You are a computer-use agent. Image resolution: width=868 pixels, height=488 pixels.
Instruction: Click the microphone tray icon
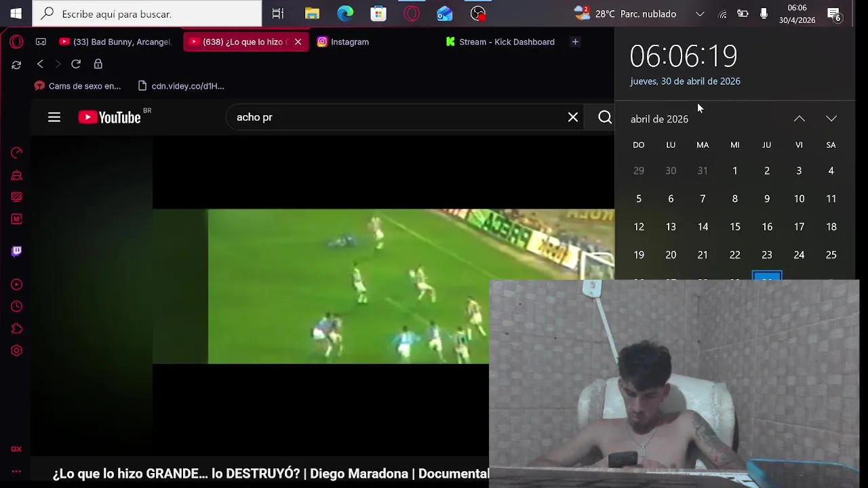(764, 14)
